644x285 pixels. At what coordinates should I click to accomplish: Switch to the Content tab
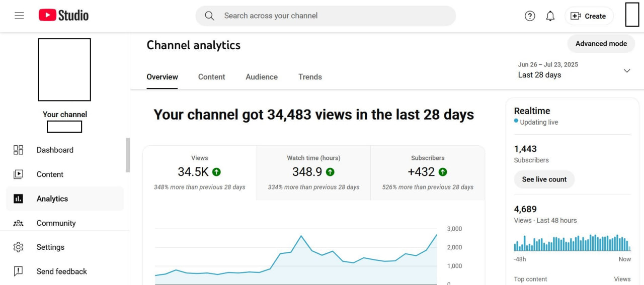[211, 77]
